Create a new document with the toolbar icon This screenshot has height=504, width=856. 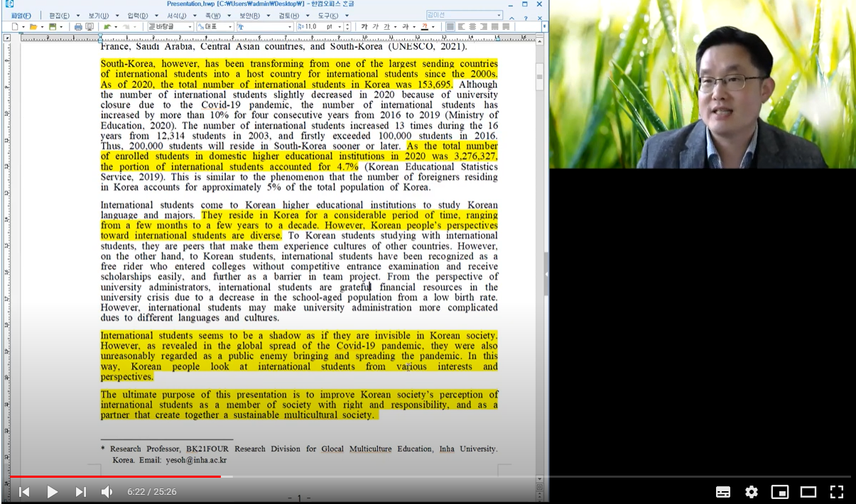pos(15,27)
